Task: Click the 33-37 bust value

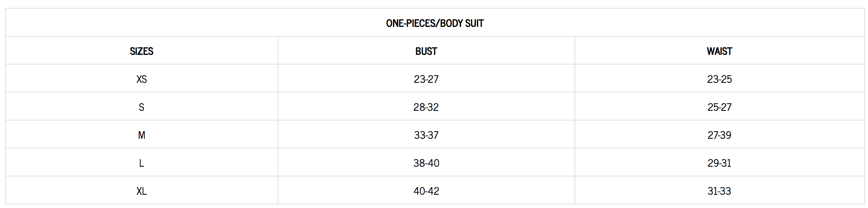Action: 426,135
